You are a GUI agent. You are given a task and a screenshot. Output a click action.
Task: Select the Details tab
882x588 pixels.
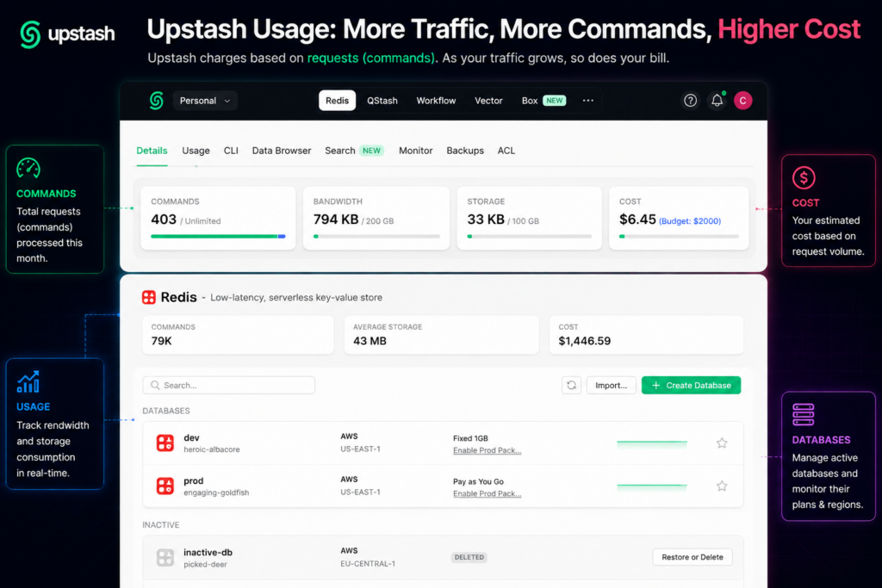point(152,151)
